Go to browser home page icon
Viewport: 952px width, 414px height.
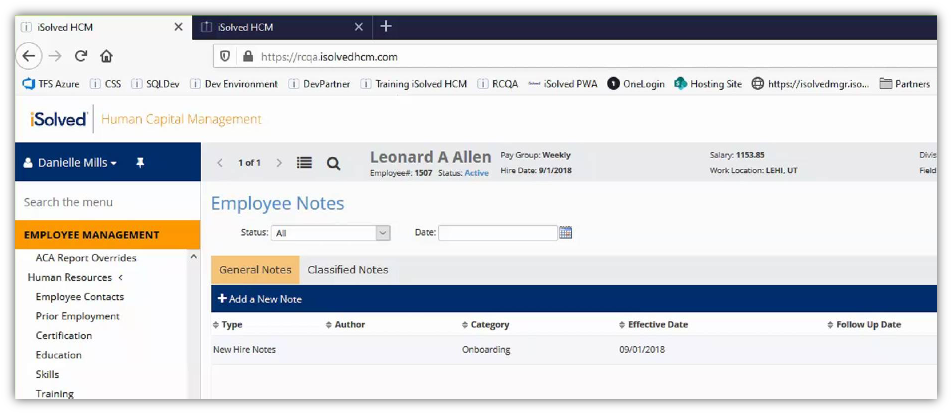point(106,56)
